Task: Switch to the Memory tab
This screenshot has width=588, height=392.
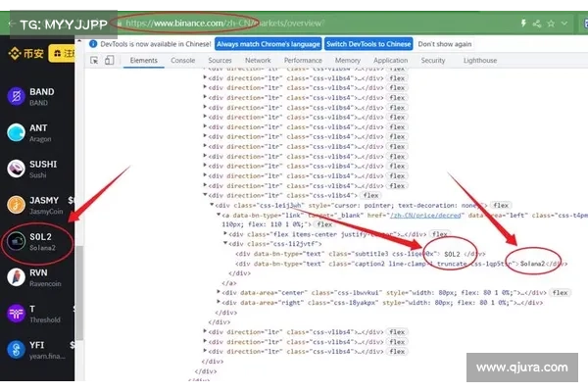Action: click(x=347, y=61)
